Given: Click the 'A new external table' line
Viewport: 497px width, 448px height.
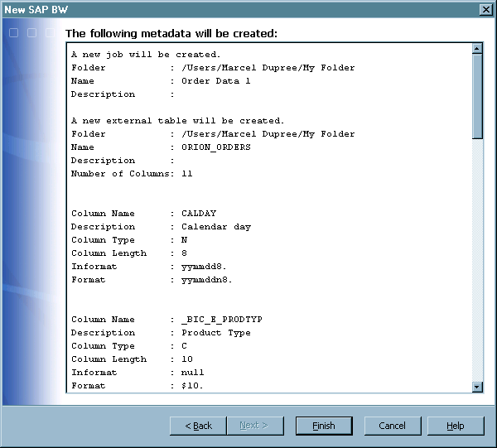Looking at the screenshot, I should [x=177, y=121].
